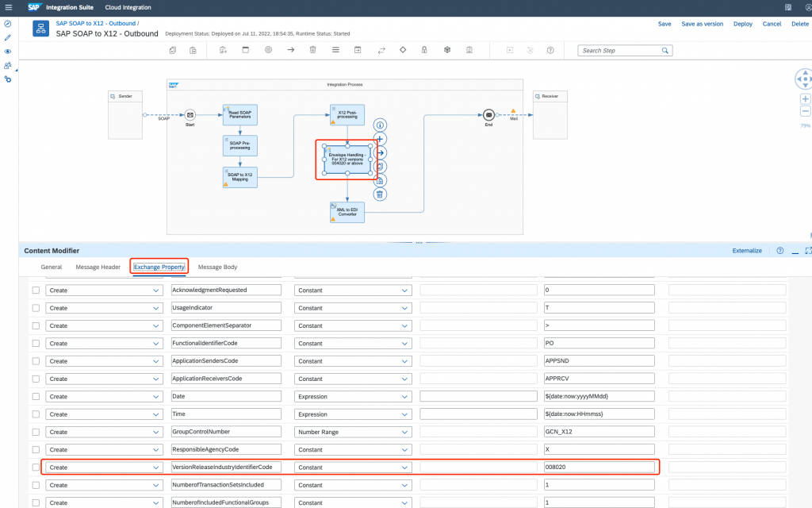This screenshot has width=812, height=508.
Task: Open the Create action dropdown for AcknowledgmentRequested
Action: (104, 291)
